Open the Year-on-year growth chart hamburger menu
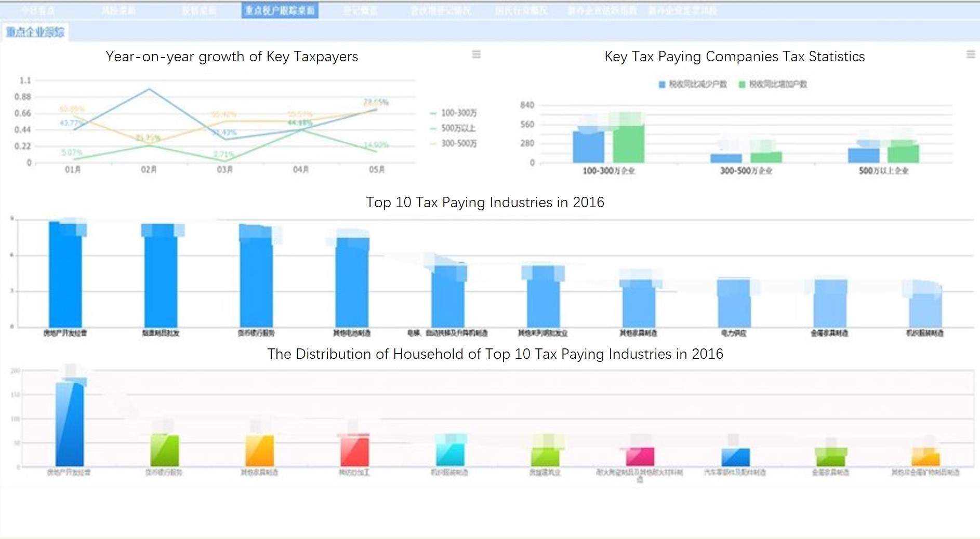Image resolution: width=980 pixels, height=539 pixels. pyautogui.click(x=476, y=55)
